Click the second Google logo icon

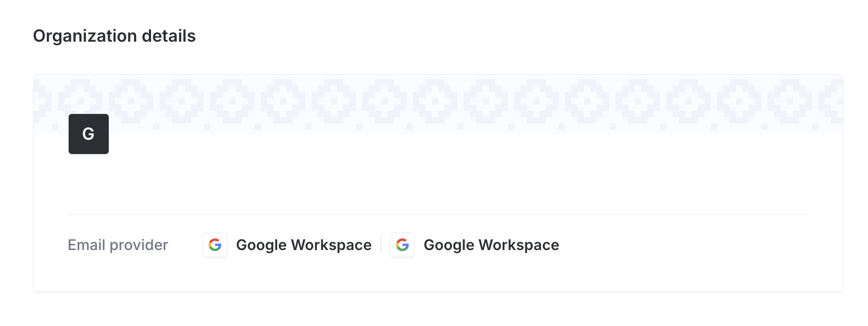pos(402,245)
